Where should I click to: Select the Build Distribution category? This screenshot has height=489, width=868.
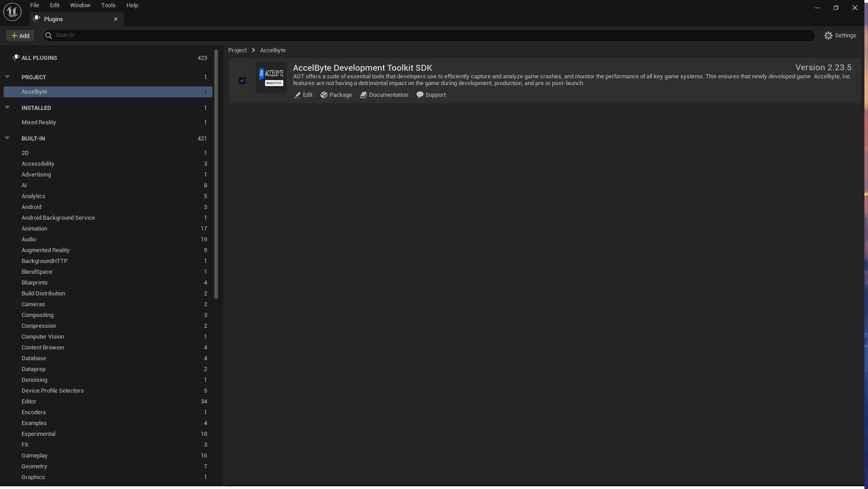point(108,293)
